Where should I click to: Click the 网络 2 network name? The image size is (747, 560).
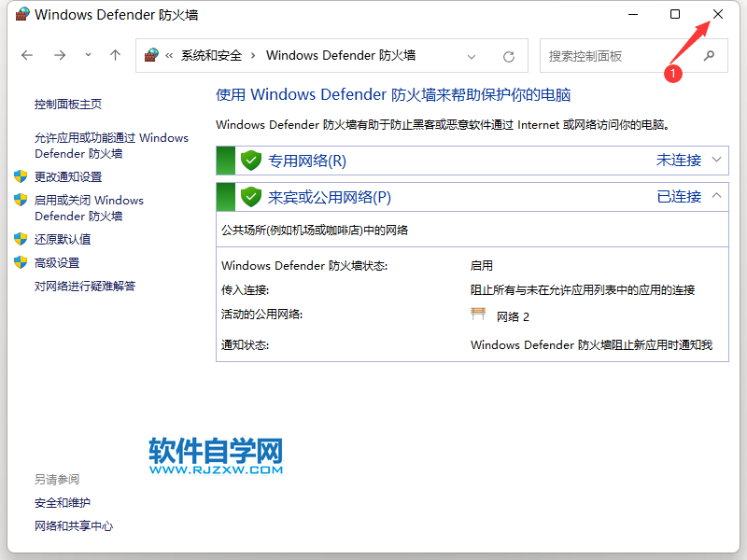513,317
